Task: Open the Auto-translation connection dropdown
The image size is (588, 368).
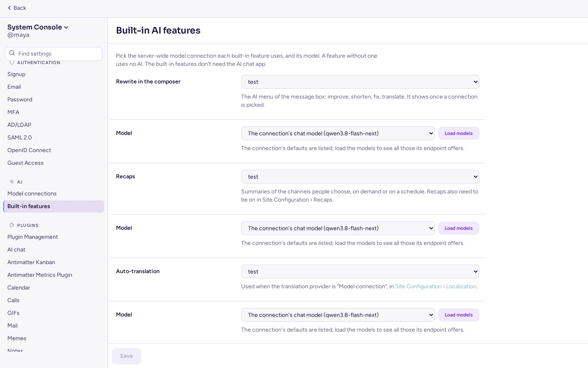Action: [x=360, y=272]
